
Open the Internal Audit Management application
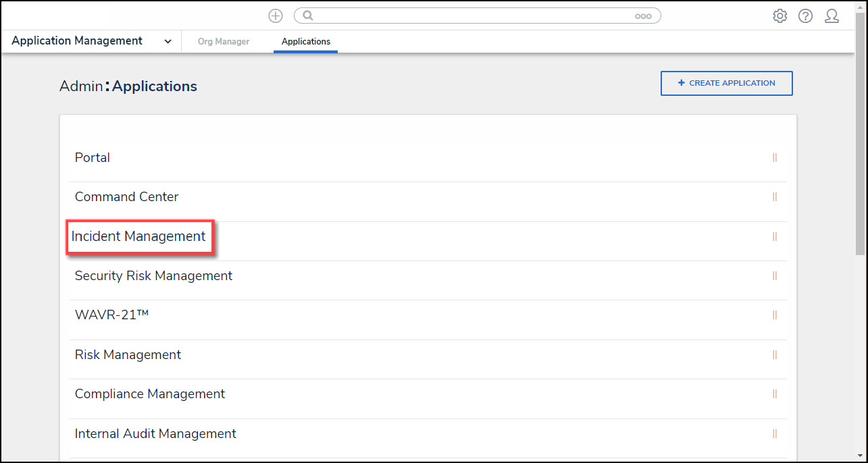coord(155,434)
